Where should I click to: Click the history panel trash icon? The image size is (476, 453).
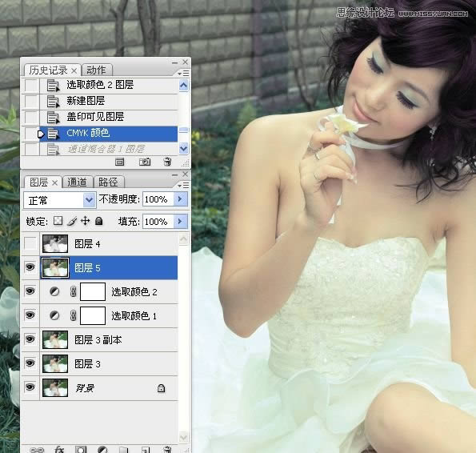tap(167, 162)
